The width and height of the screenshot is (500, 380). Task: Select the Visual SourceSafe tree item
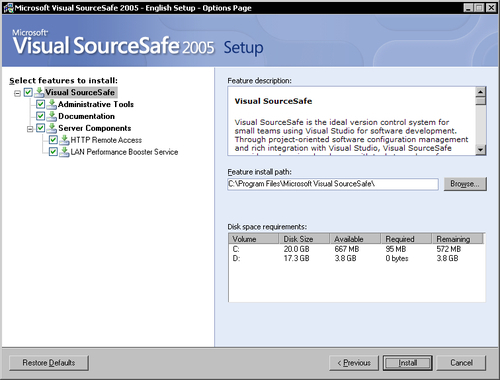tap(80, 92)
